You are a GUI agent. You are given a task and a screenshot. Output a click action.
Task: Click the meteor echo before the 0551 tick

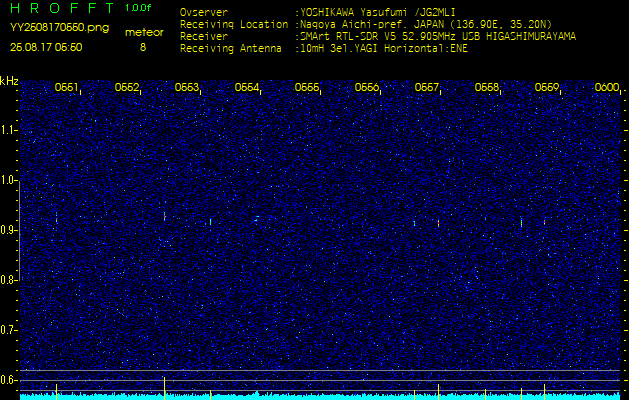pyautogui.click(x=57, y=218)
